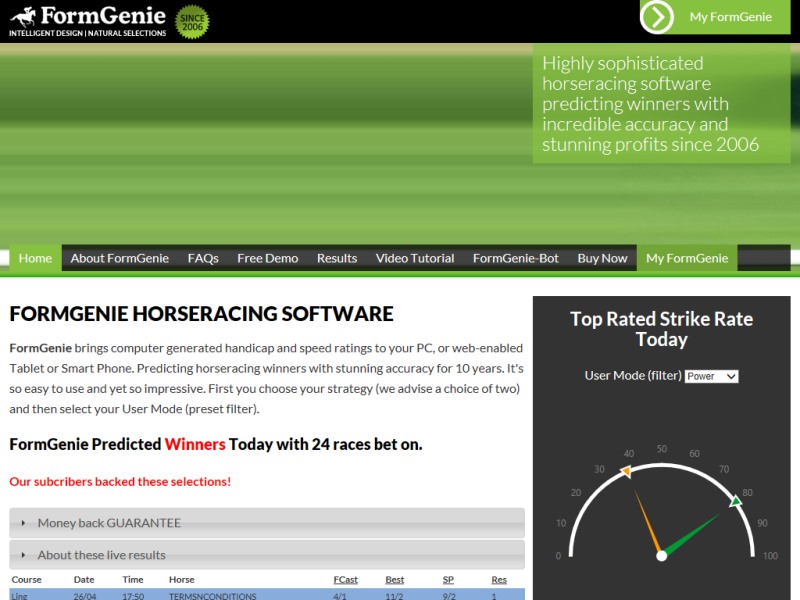Open the FAQs menu item
This screenshot has width=800, height=600.
pos(203,258)
